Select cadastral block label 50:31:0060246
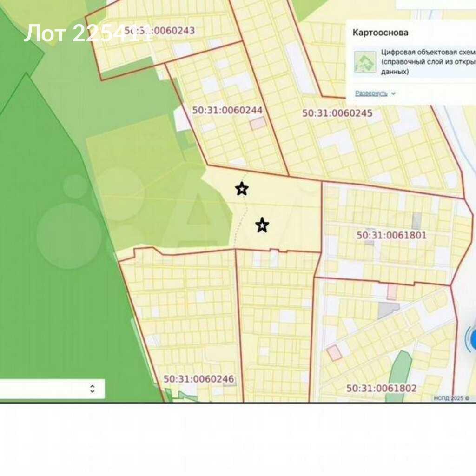The image size is (476, 476). click(x=198, y=379)
